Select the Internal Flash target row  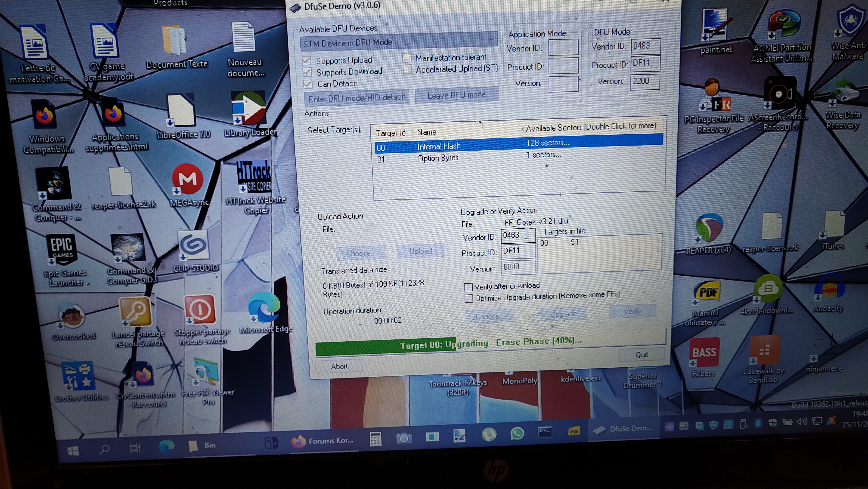[x=439, y=146]
